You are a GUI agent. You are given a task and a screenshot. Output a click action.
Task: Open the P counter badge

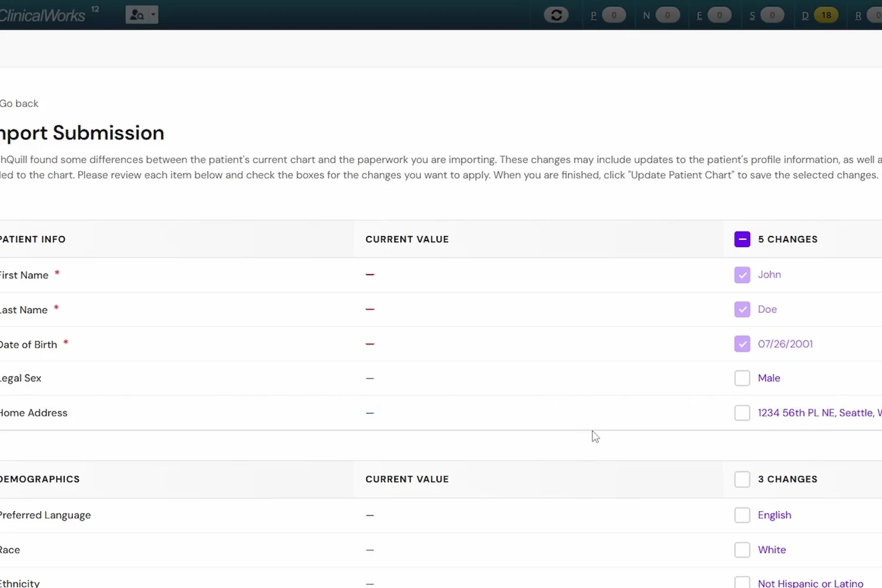[614, 15]
